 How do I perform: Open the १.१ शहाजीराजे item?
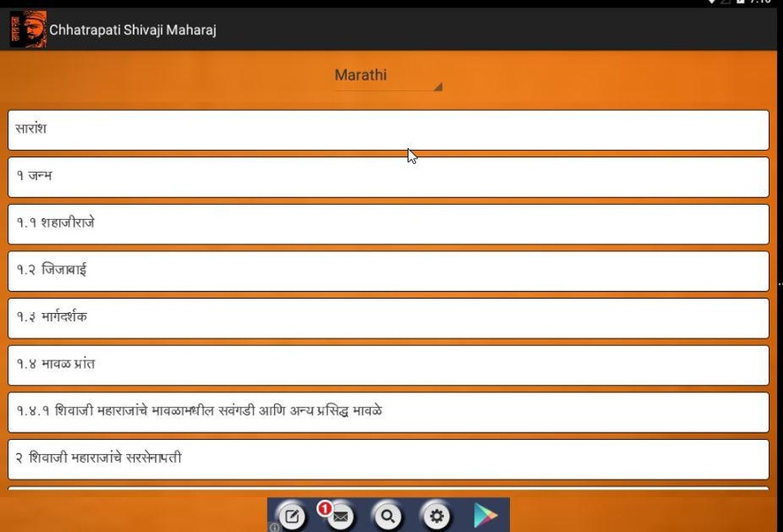click(388, 223)
